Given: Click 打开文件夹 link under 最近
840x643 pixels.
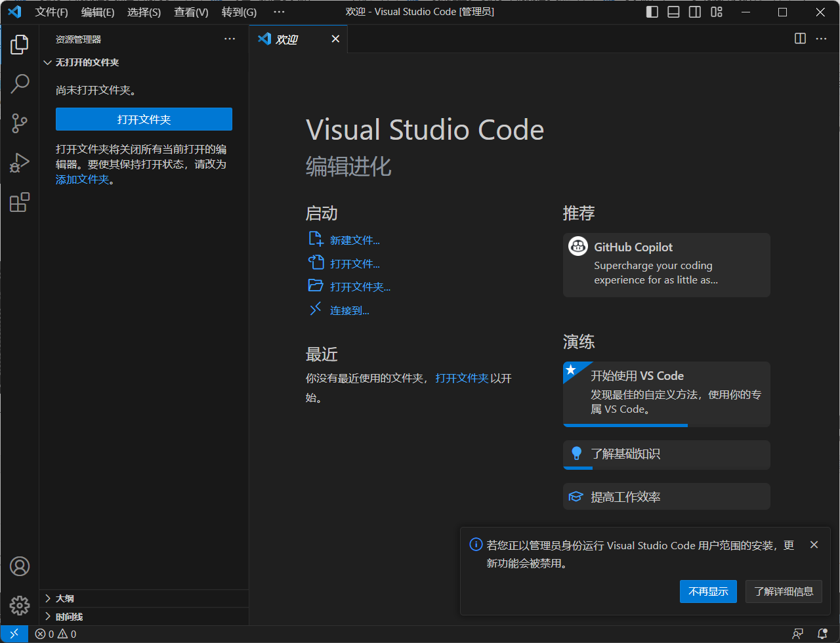Looking at the screenshot, I should coord(462,378).
